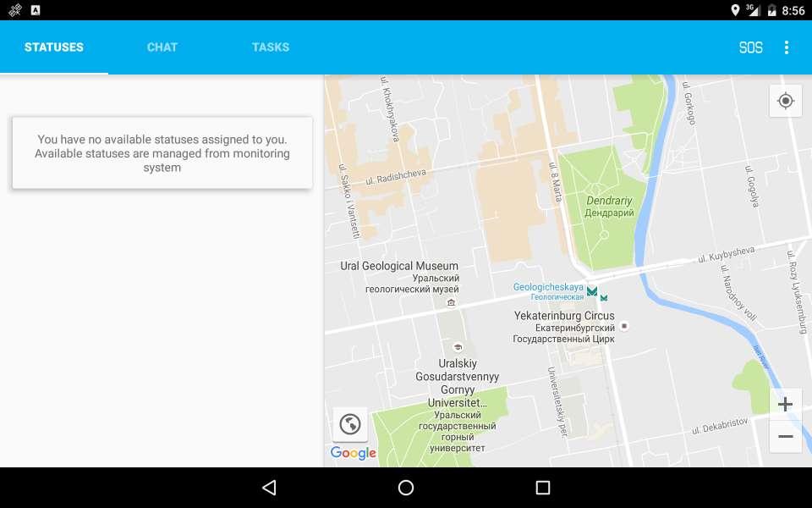Center map on my location
Viewport: 812px width, 508px height.
[x=785, y=101]
